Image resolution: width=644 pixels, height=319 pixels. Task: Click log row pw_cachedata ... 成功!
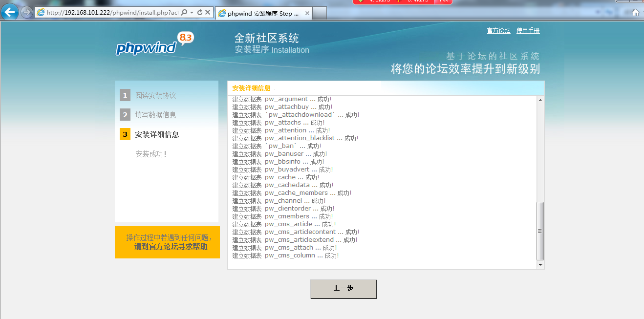(282, 185)
